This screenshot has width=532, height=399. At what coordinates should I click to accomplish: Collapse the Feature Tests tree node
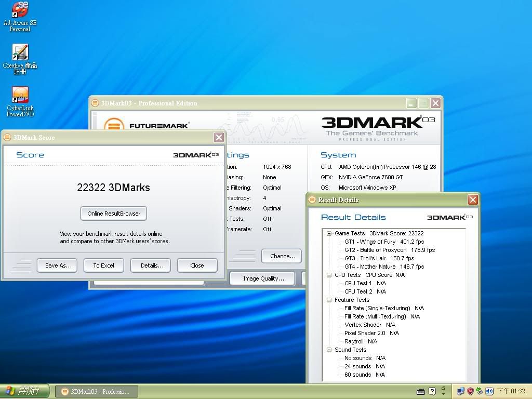329,300
